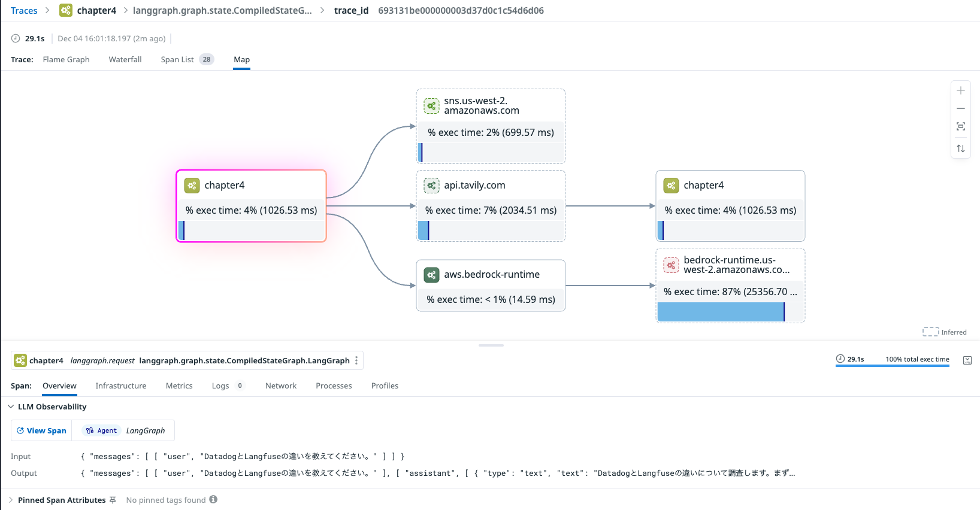The image size is (980, 510).
Task: Click the aws.bedrock-runtime node icon
Action: (x=431, y=275)
